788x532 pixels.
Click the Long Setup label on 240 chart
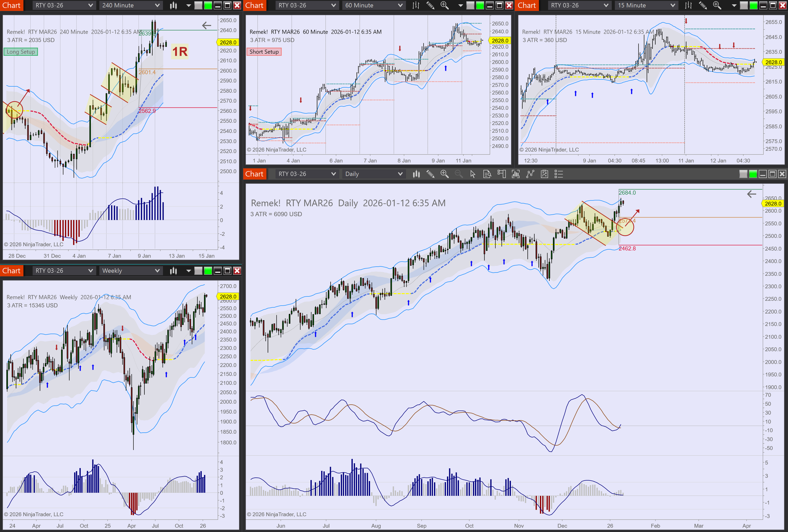[21, 52]
